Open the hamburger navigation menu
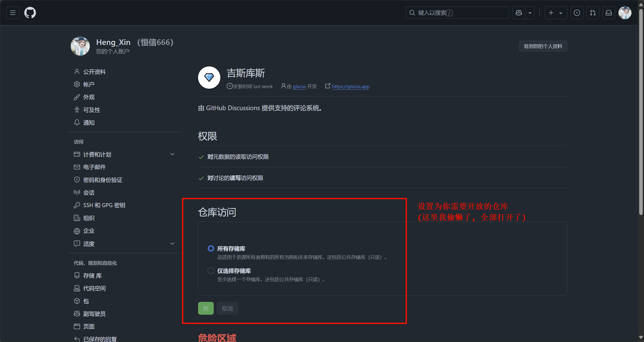 [13, 13]
